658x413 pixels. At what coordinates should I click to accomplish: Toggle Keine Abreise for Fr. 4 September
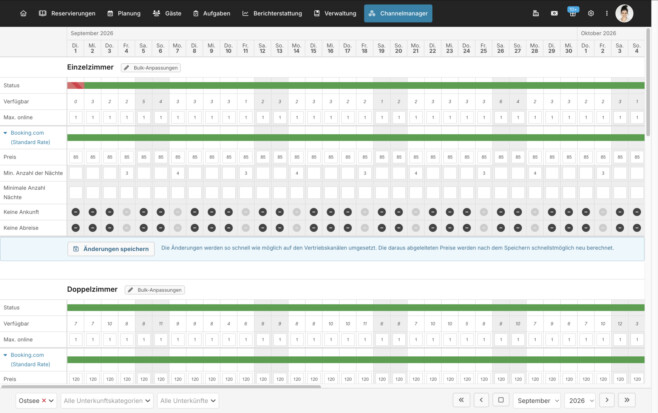[126, 228]
